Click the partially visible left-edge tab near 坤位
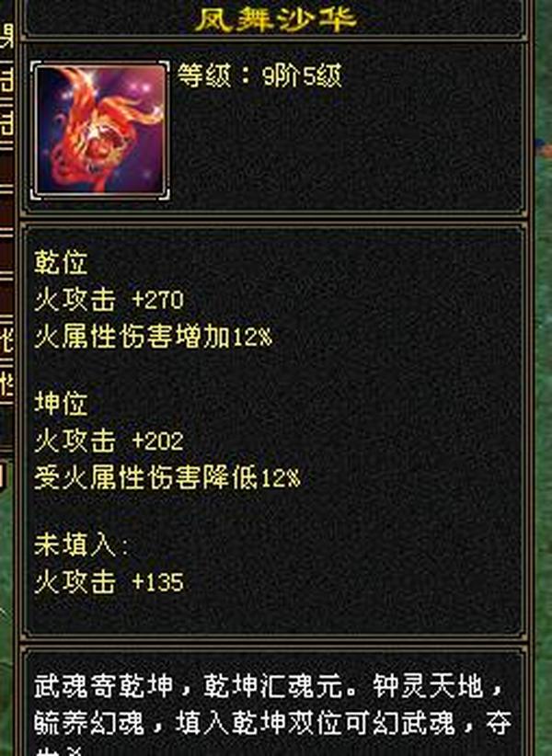The width and height of the screenshot is (552, 756). pyautogui.click(x=6, y=385)
